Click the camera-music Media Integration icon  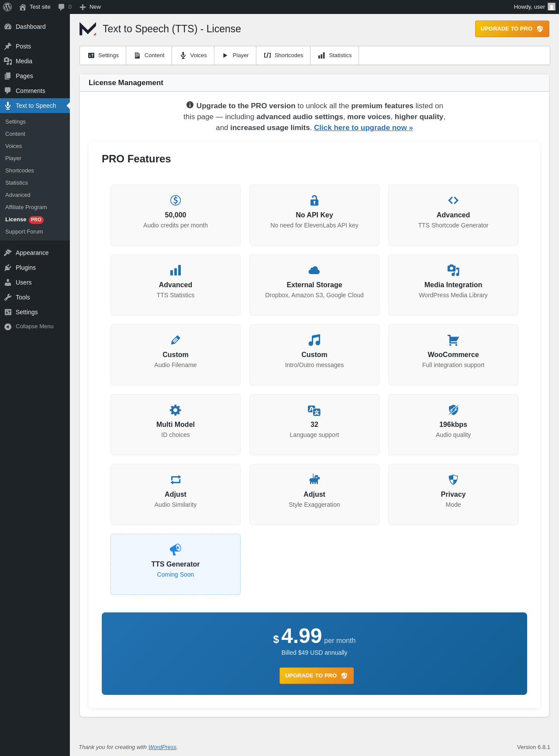coord(453,270)
